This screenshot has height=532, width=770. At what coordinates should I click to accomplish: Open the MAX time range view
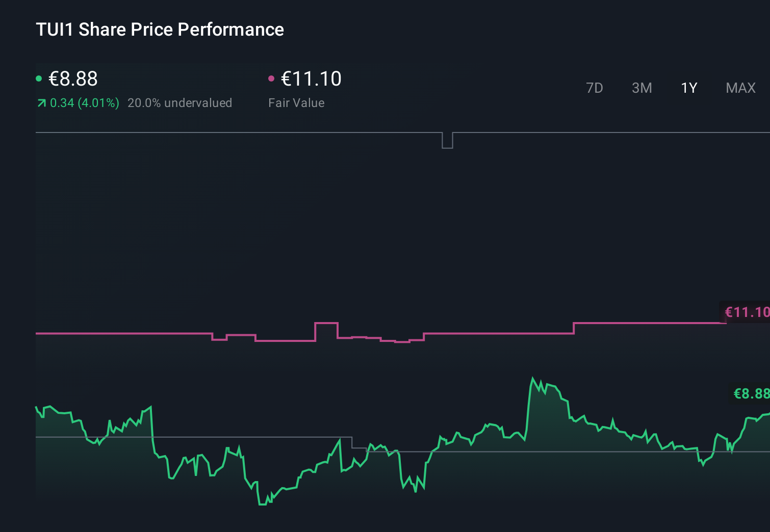tap(740, 88)
